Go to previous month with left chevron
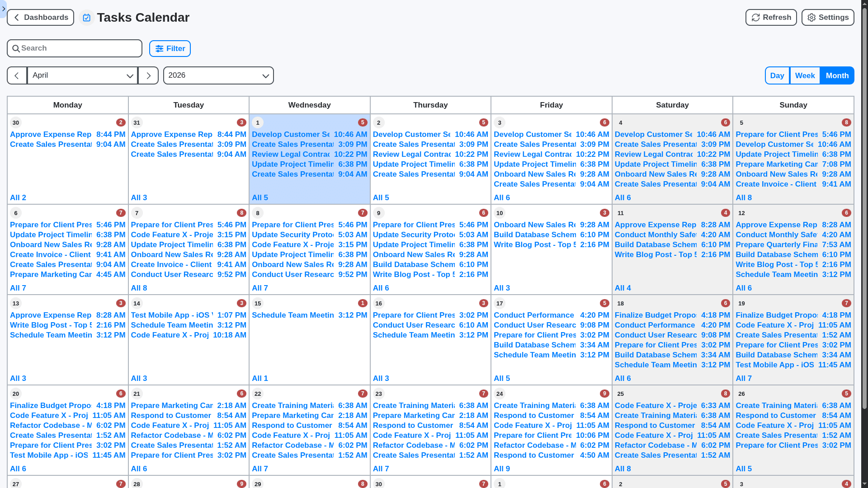The image size is (868, 488). tap(17, 75)
